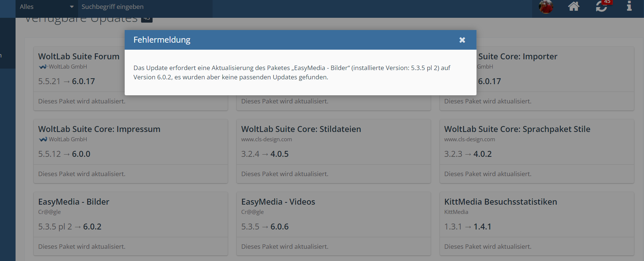
Task: Open WoltLab Suite Core: Sprachpaket Stile package
Action: tap(517, 129)
